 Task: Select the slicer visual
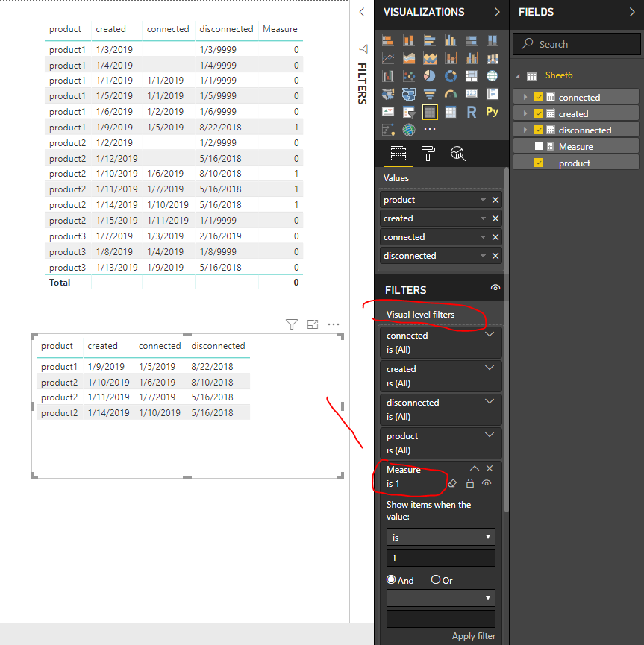point(409,112)
